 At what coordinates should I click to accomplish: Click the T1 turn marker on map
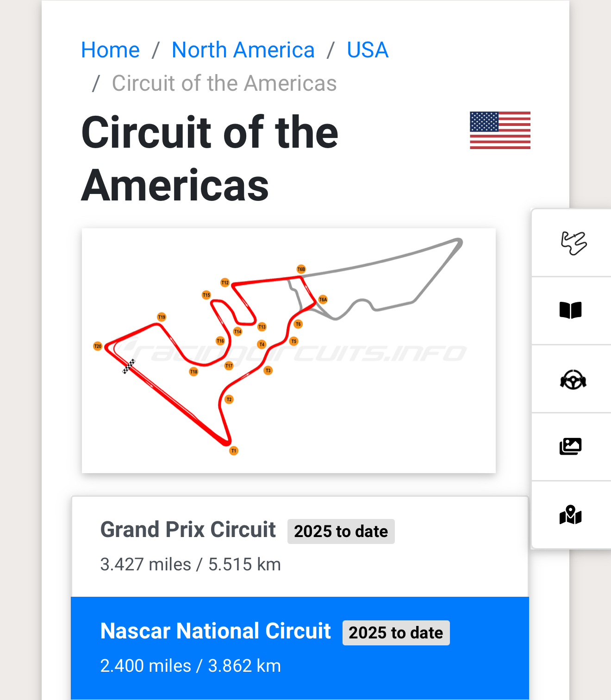click(x=234, y=450)
